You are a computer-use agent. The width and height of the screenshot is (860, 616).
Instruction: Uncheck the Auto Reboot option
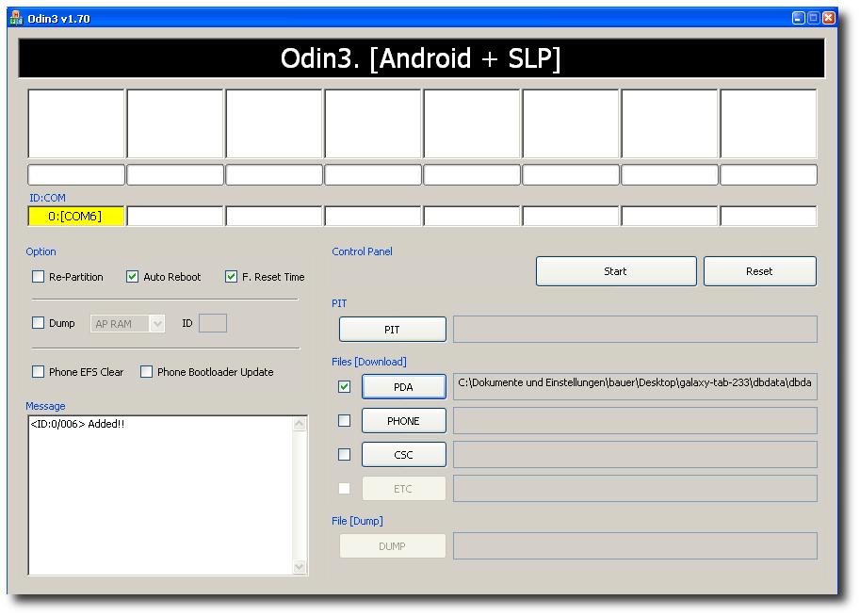[x=132, y=277]
